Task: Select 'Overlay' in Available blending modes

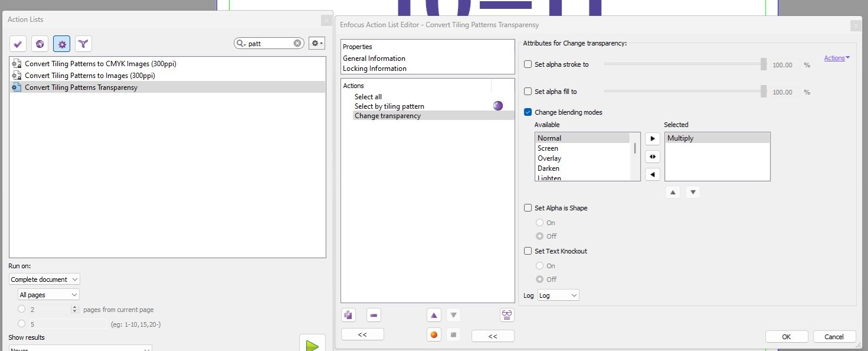Action: click(x=582, y=158)
